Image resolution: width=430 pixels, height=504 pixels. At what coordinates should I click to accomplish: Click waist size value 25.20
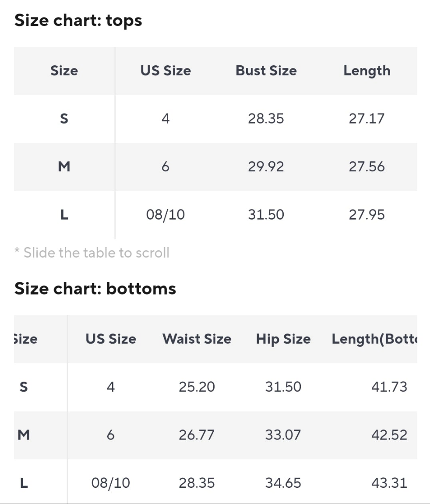click(x=197, y=387)
